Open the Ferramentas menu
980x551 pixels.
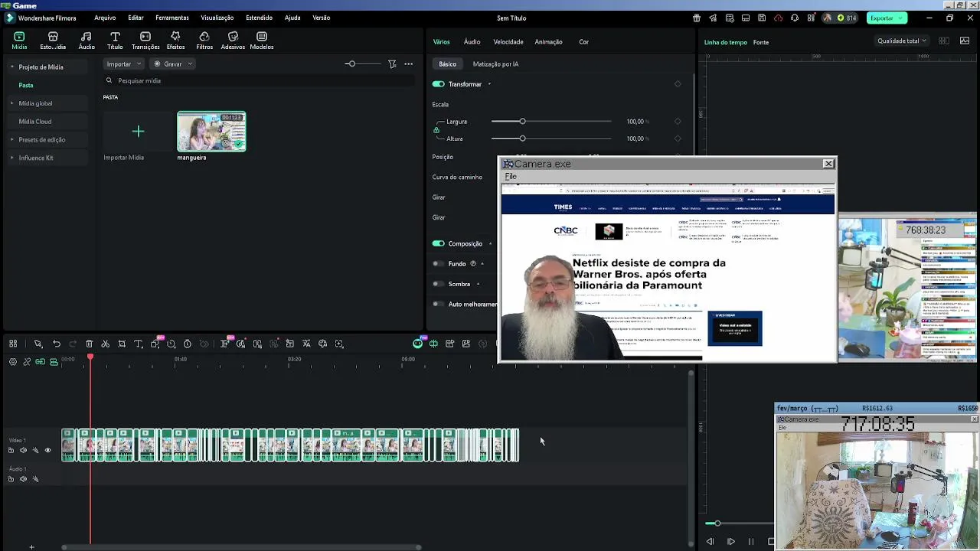click(172, 18)
